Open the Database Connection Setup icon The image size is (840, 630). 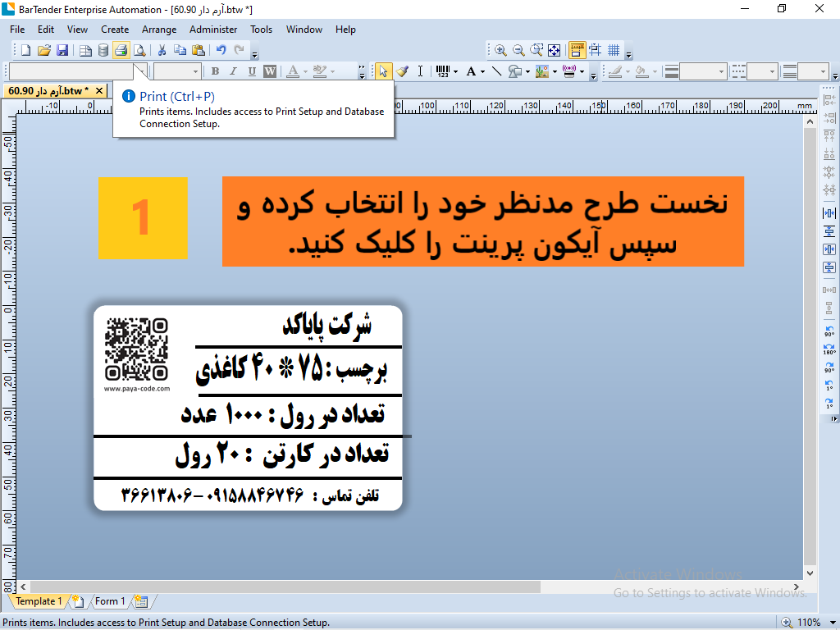pyautogui.click(x=103, y=50)
